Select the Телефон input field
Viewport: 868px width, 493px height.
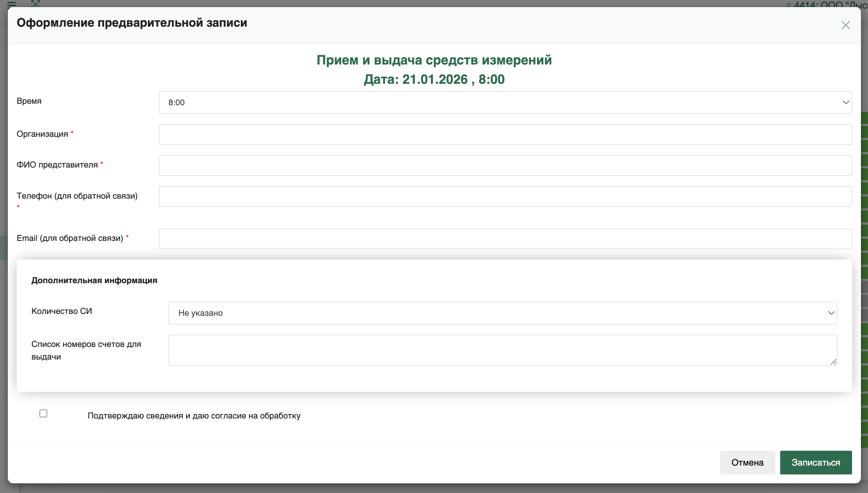coord(505,196)
